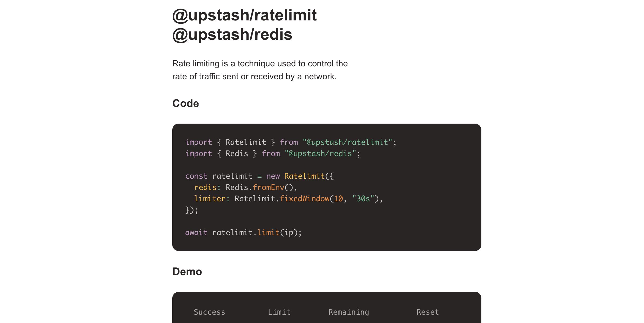Select the Remaining column header
This screenshot has height=323, width=644.
(349, 312)
